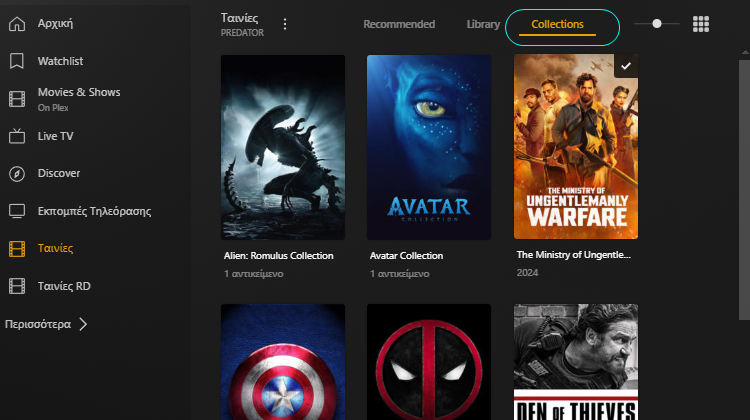This screenshot has width=750, height=420.
Task: Open the Ταινίες RD library
Action: (x=64, y=286)
